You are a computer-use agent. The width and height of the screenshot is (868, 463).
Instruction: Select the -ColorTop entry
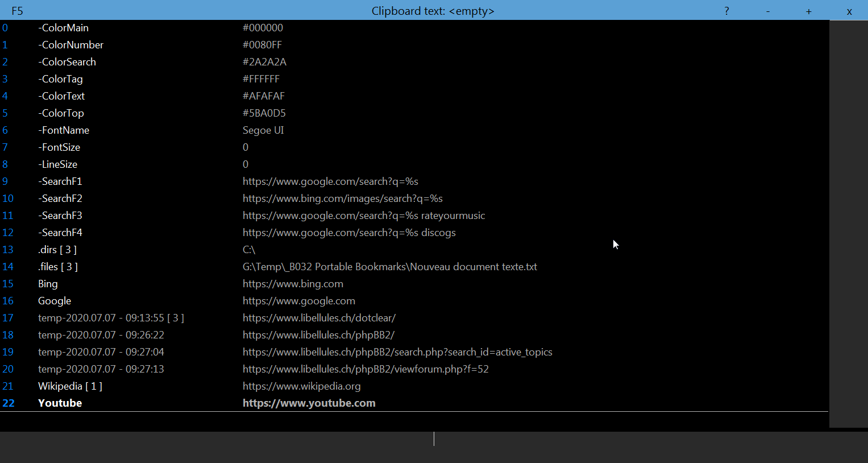[x=61, y=113]
